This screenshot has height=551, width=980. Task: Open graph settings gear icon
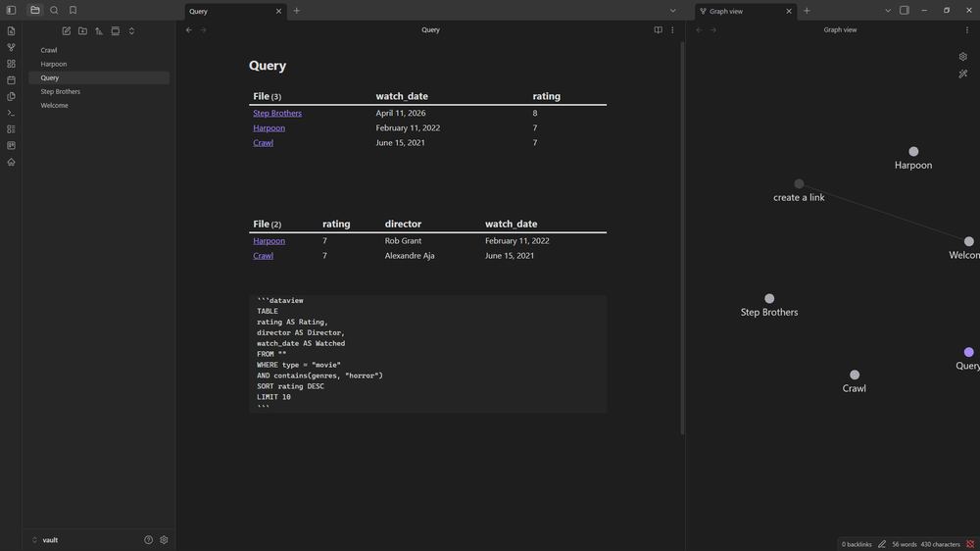pos(963,56)
